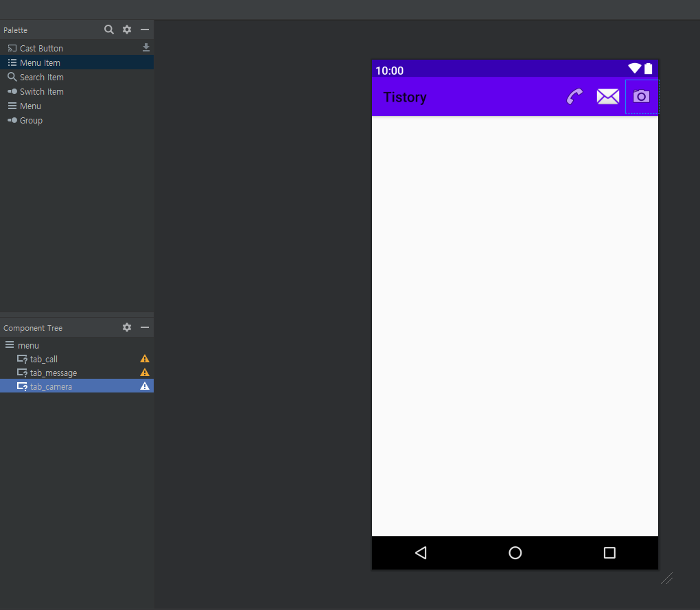Click the envelope message icon in preview
The image size is (700, 610).
click(608, 96)
